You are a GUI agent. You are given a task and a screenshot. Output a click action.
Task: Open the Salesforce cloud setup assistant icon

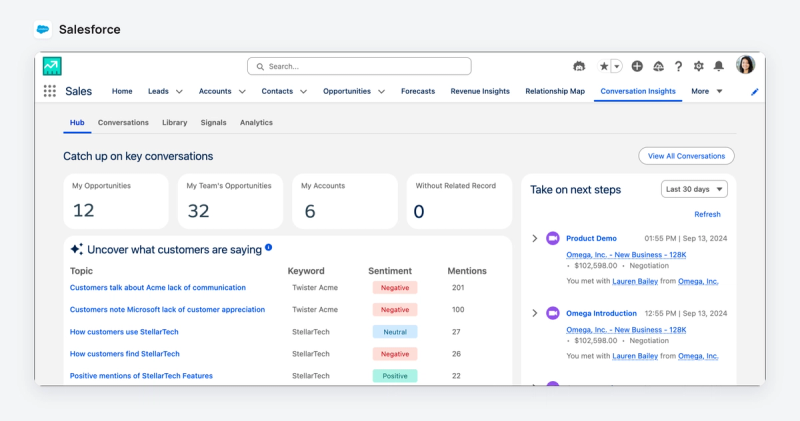click(658, 66)
